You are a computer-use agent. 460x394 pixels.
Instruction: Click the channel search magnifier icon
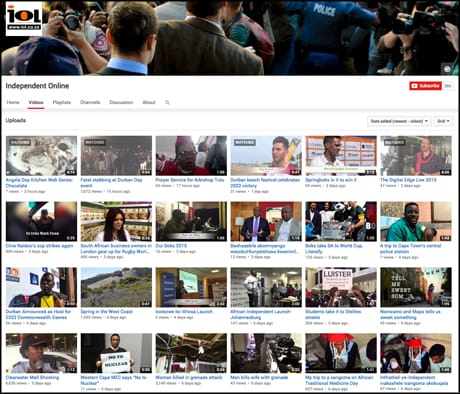[167, 102]
